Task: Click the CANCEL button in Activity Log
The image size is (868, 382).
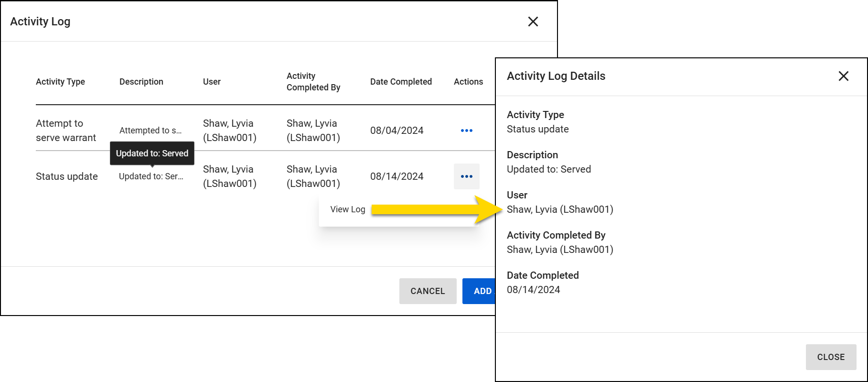Action: click(x=428, y=291)
